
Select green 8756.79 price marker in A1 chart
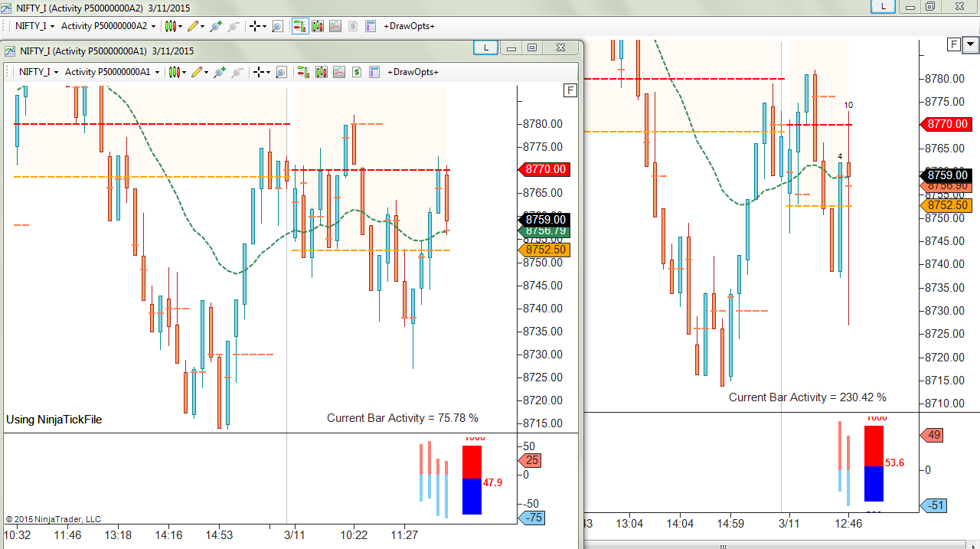(544, 230)
